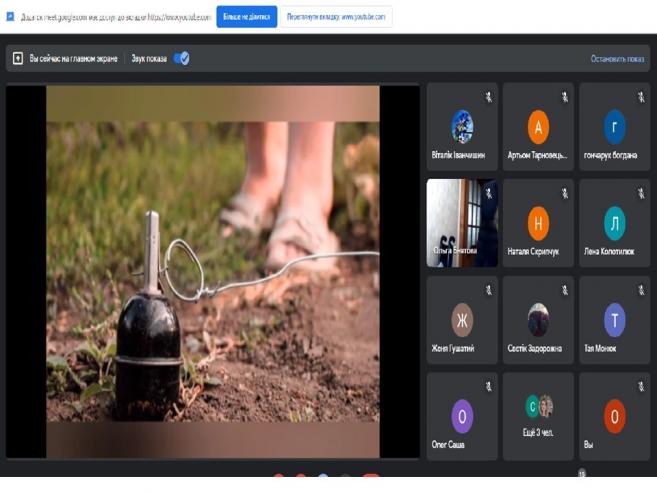Click the shared video presentation area
The height and width of the screenshot is (492, 657).
click(212, 270)
